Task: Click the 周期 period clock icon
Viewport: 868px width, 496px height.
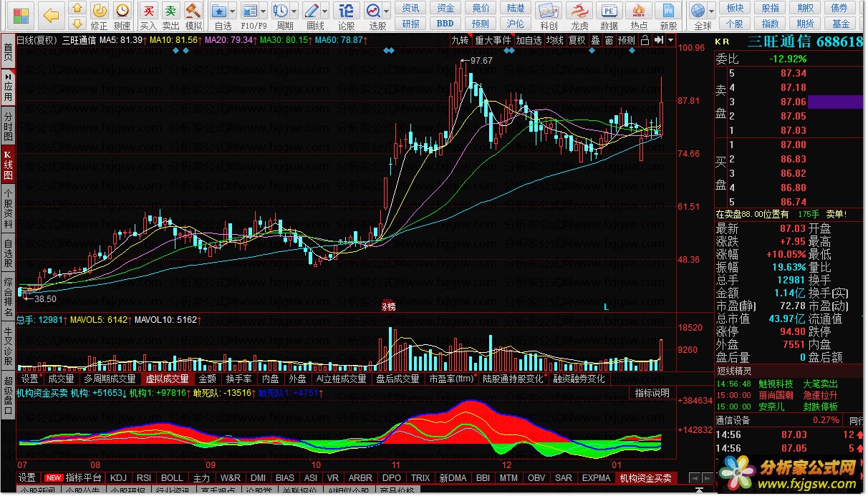Action: point(280,11)
